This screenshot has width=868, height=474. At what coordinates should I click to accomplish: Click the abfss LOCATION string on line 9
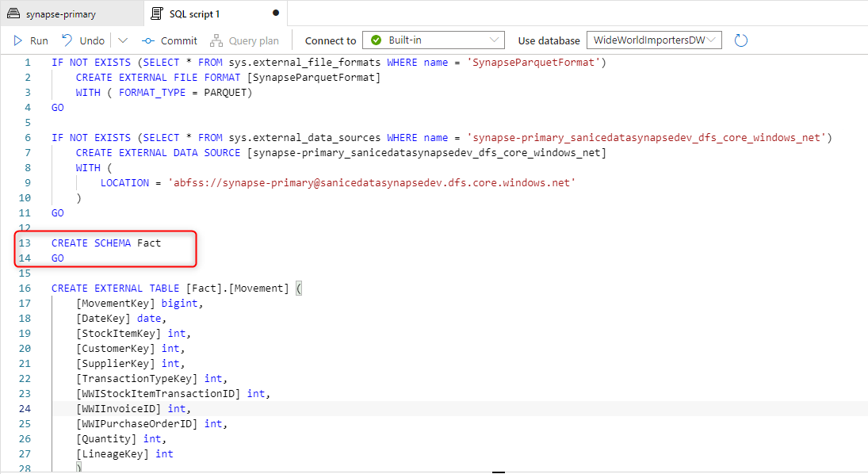coord(372,183)
